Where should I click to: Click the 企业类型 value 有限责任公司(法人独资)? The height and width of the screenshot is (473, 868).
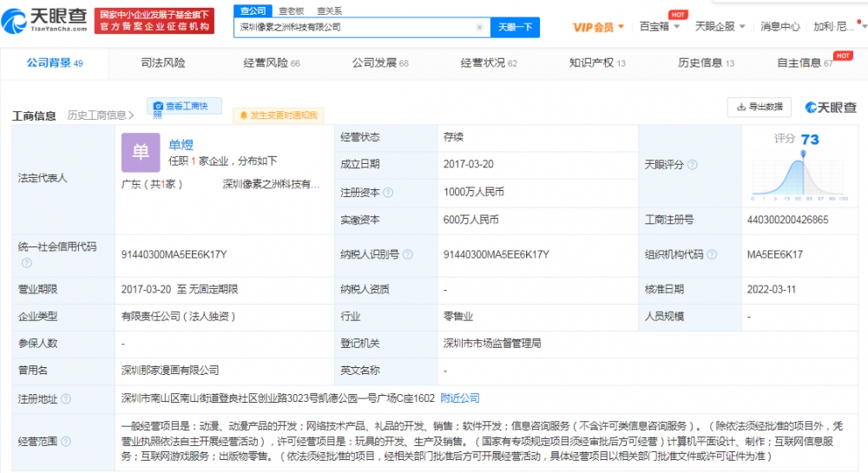179,317
